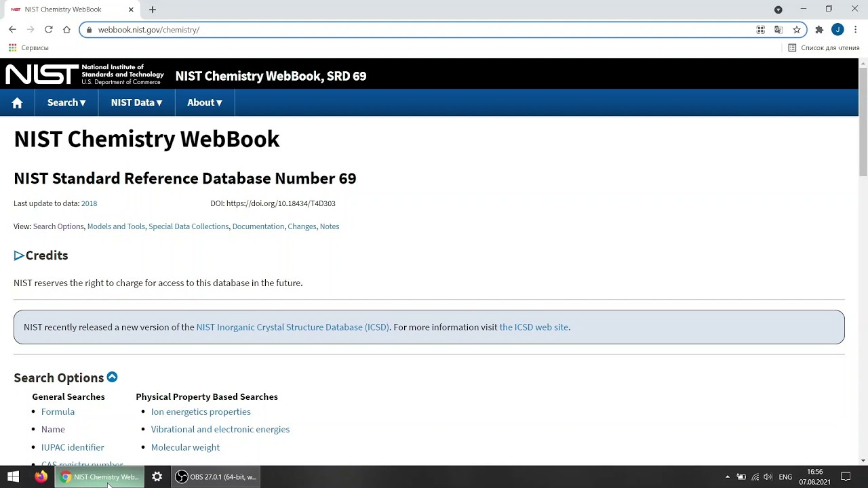Open the Chrome profile avatar J
Screen dimensions: 868x488
837,30
